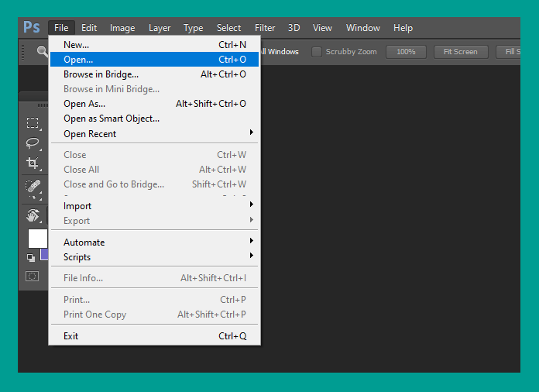
Task: Select the Rotate View hand tool
Action: coord(33,215)
